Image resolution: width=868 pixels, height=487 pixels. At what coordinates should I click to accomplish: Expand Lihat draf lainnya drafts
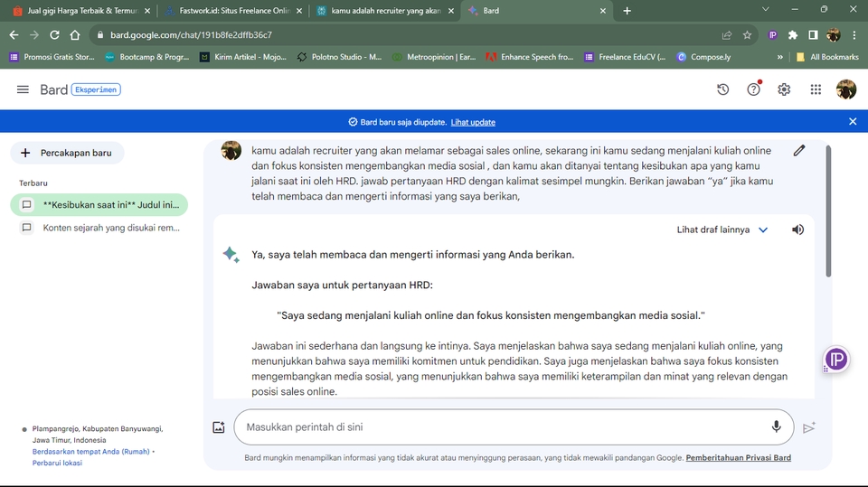pos(722,229)
